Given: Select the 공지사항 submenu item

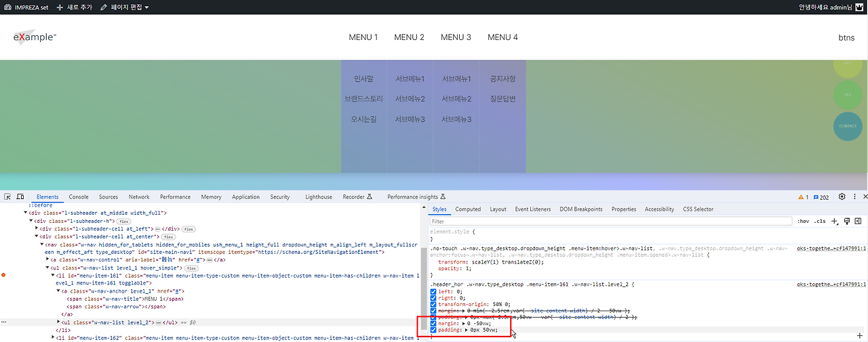Looking at the screenshot, I should point(502,79).
